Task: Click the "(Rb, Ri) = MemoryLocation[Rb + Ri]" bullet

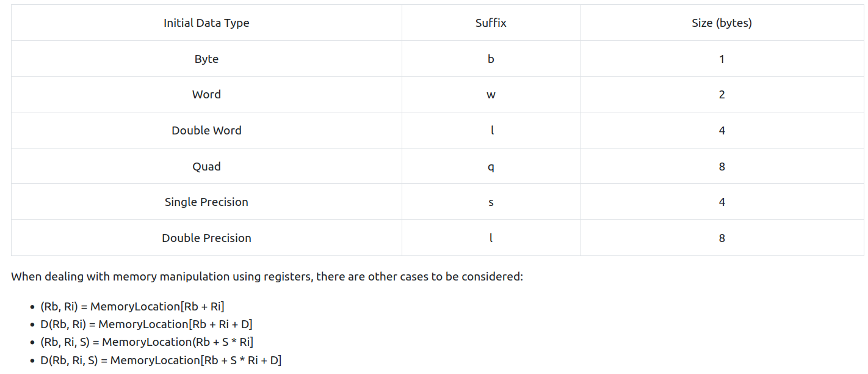Action: 132,307
